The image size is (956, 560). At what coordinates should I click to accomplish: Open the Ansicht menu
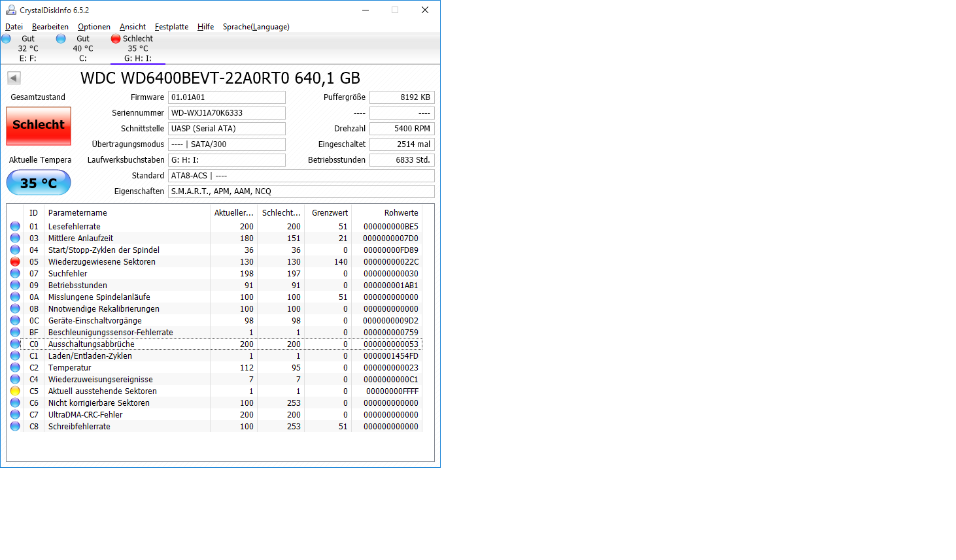coord(133,27)
